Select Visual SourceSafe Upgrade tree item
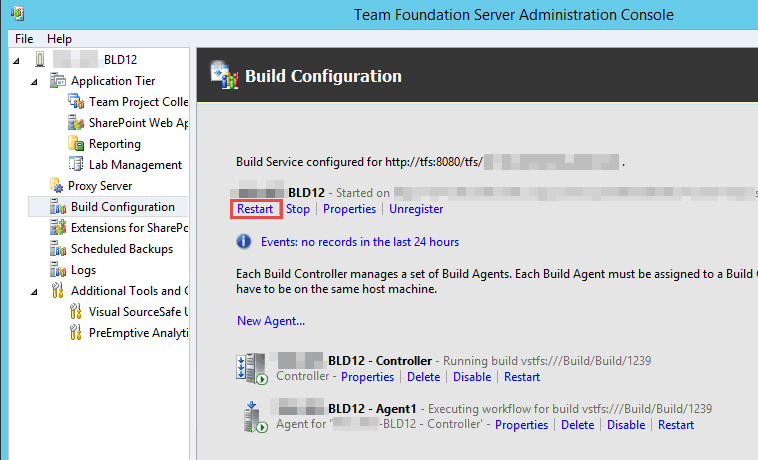Viewport: 758px width, 460px height. 138,312
